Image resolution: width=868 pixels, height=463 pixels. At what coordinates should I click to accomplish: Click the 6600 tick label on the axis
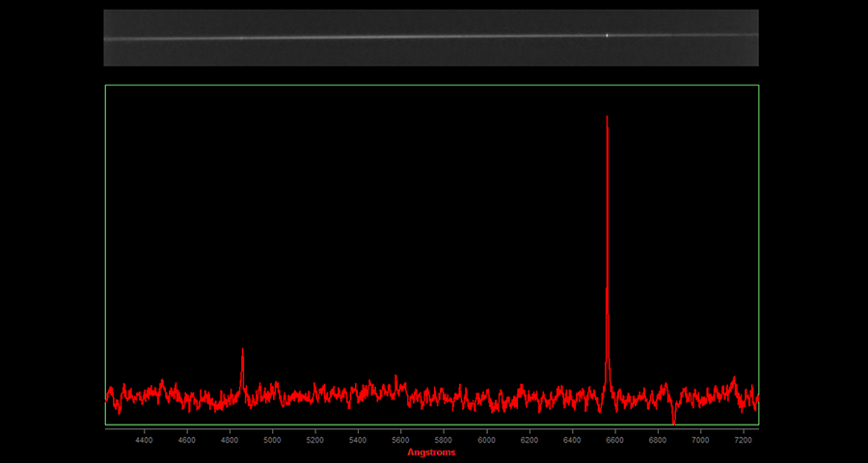tap(615, 440)
